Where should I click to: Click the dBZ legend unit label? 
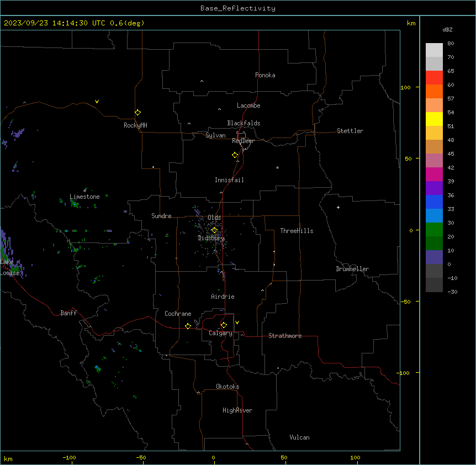(x=447, y=29)
